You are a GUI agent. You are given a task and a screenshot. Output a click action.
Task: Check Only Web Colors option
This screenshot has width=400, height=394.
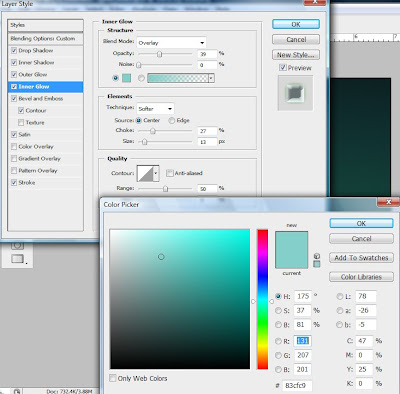click(x=113, y=378)
